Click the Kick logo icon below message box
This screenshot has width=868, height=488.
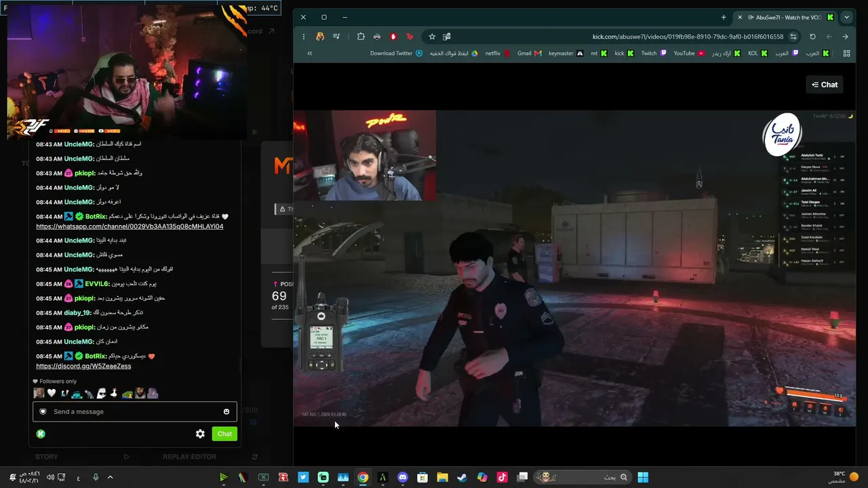coord(41,434)
